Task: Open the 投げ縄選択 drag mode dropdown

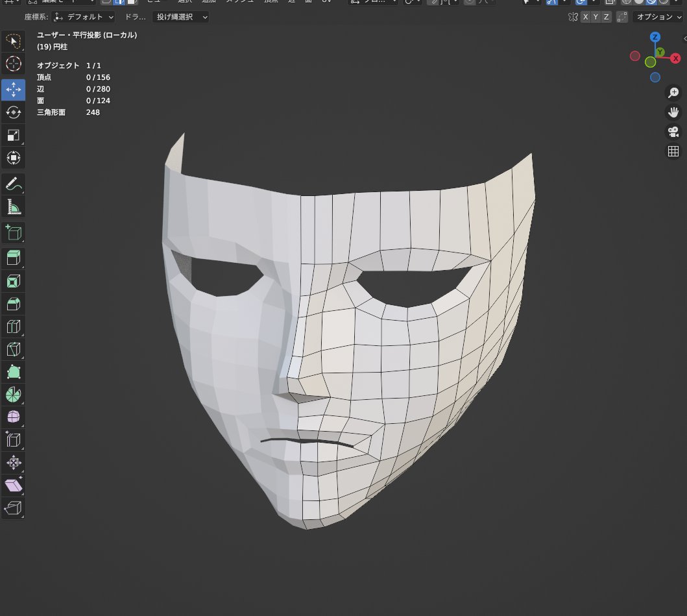Action: tap(180, 17)
